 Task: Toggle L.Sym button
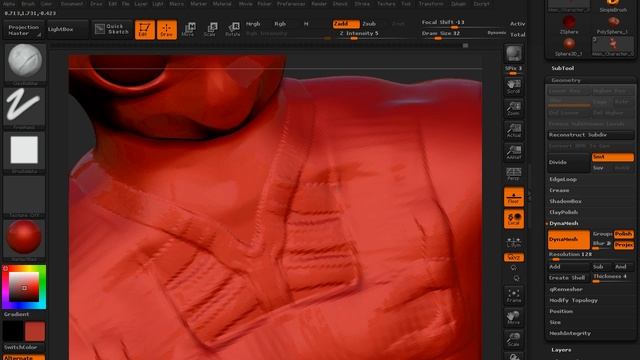(513, 242)
